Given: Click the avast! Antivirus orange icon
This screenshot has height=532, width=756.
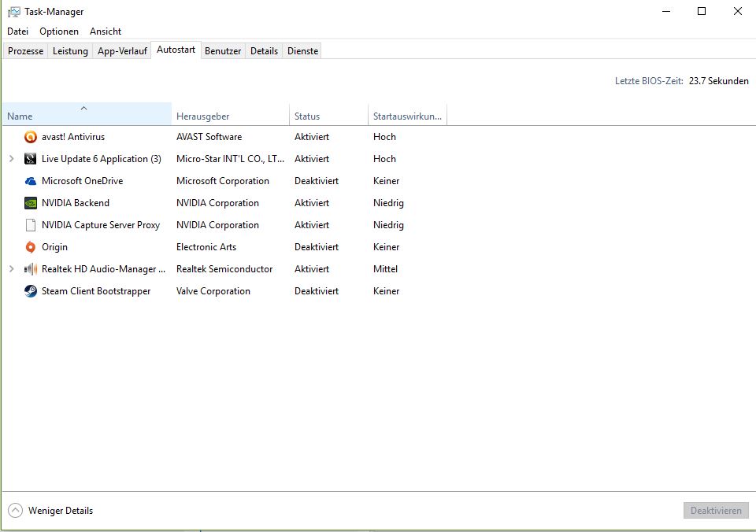Looking at the screenshot, I should [x=31, y=137].
